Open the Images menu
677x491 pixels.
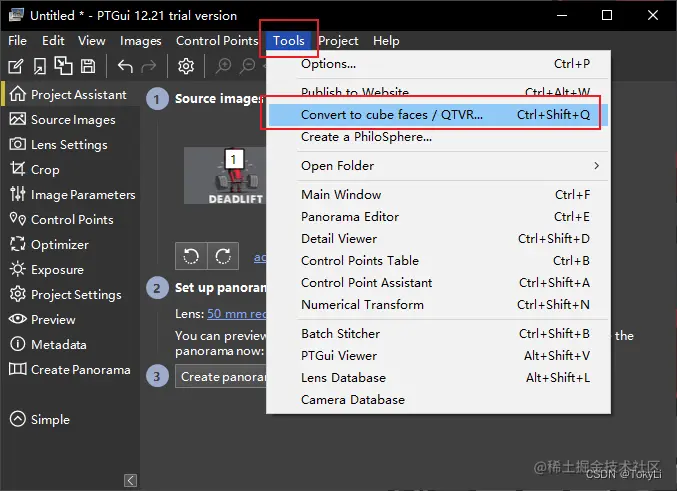click(x=141, y=41)
